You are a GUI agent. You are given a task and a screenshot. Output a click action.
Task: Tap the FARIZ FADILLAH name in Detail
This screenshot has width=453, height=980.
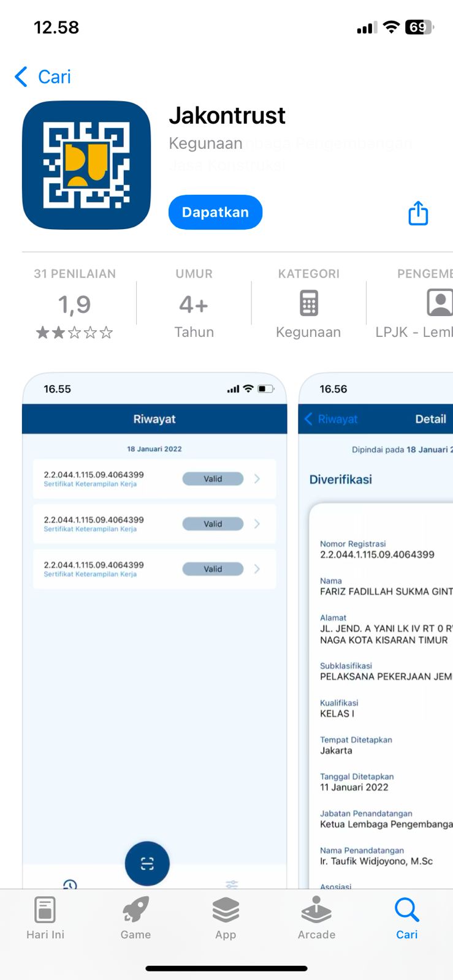click(386, 592)
